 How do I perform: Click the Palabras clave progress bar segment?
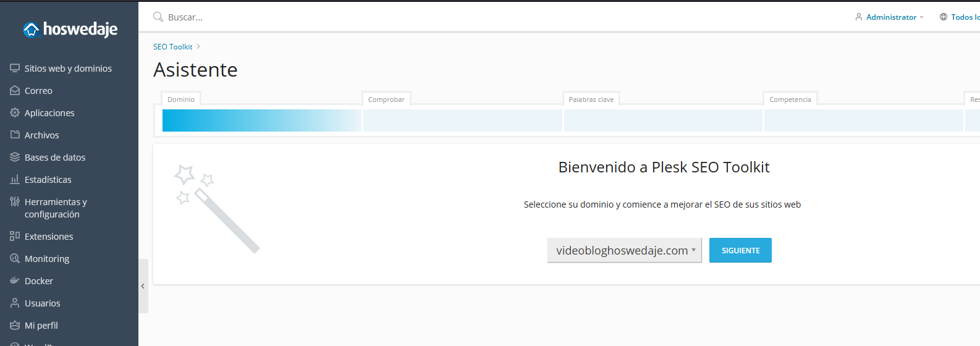click(x=663, y=120)
